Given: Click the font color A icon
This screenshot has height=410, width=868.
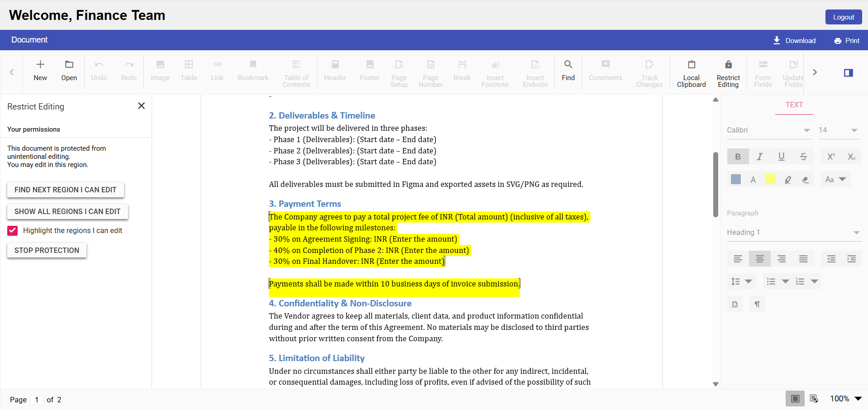Looking at the screenshot, I should pyautogui.click(x=753, y=180).
